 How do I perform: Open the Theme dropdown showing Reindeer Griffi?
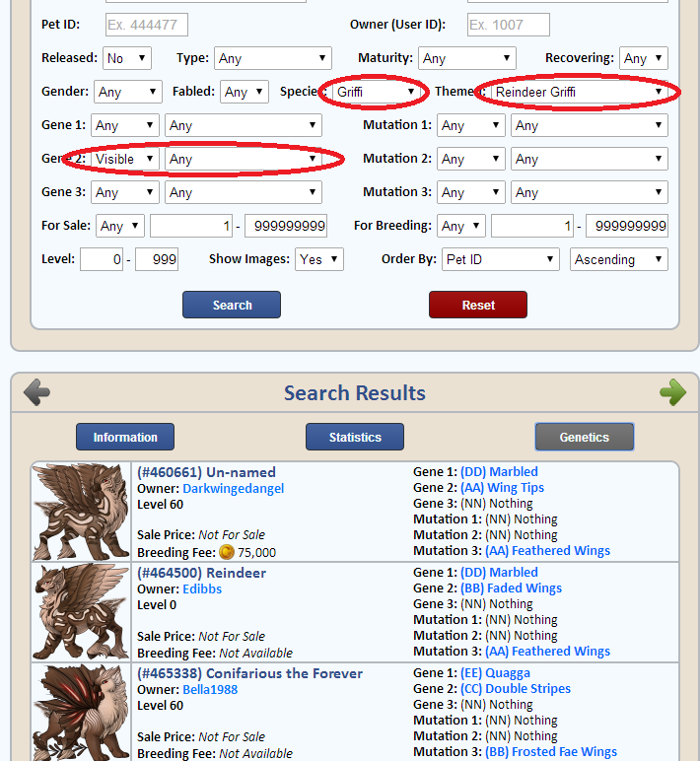pos(579,93)
